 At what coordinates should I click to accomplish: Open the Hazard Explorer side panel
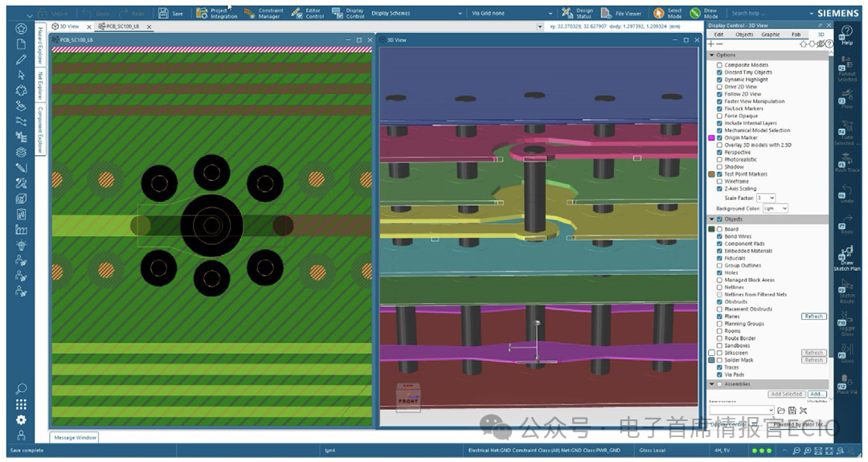pyautogui.click(x=40, y=47)
